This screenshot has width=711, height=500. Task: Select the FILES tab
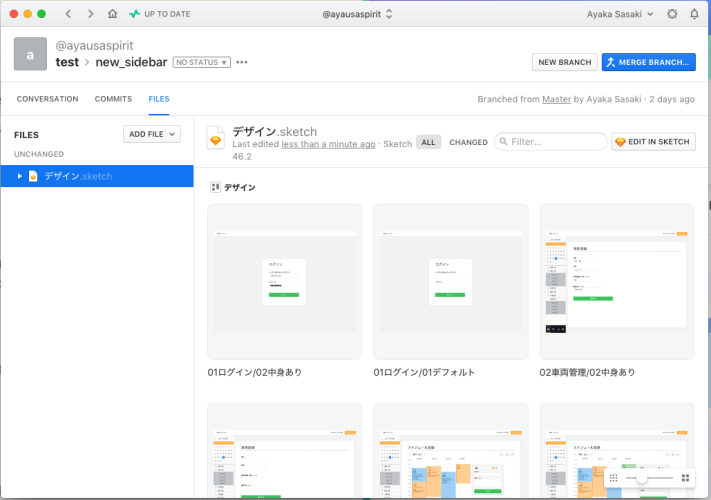tap(159, 99)
